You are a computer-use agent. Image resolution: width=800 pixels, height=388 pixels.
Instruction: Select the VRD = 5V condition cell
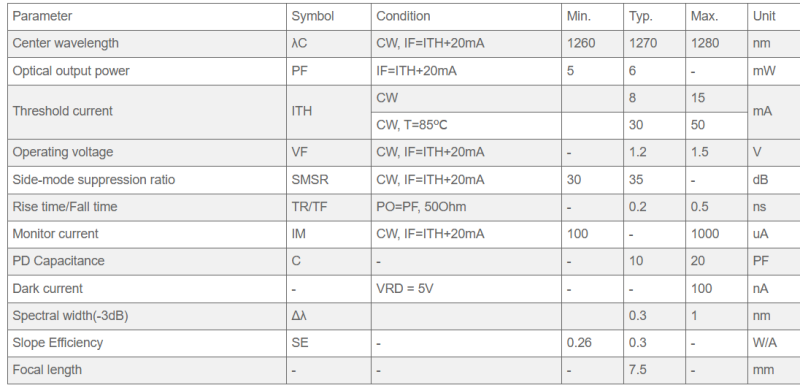[x=466, y=289]
